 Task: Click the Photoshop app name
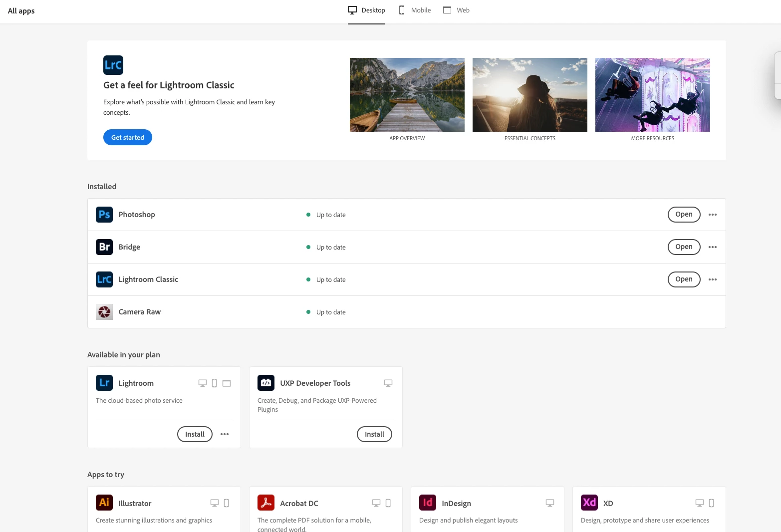pyautogui.click(x=137, y=215)
